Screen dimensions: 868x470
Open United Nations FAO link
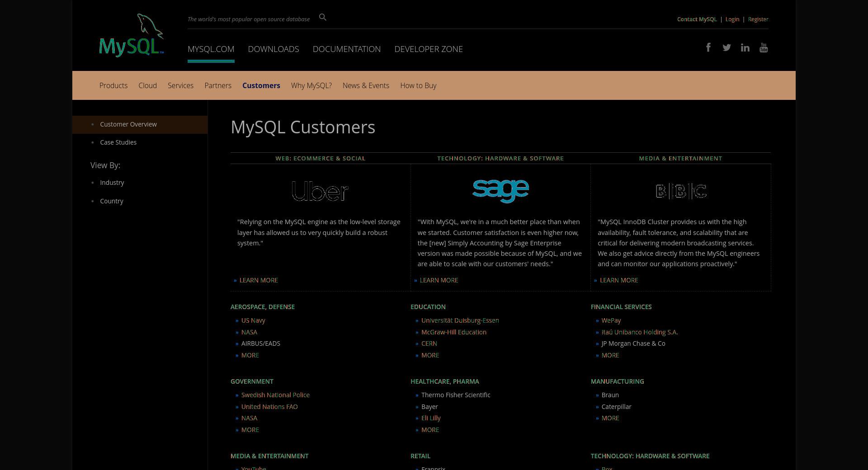pyautogui.click(x=269, y=407)
